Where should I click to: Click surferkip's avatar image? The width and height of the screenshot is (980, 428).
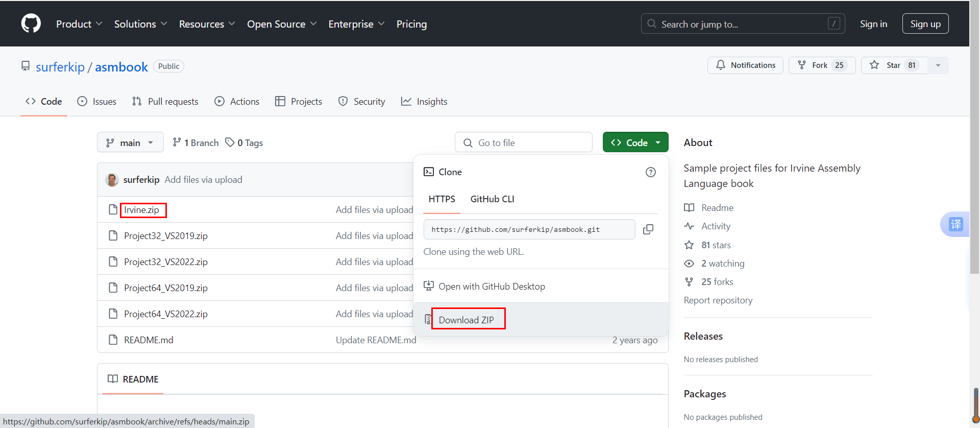click(112, 180)
